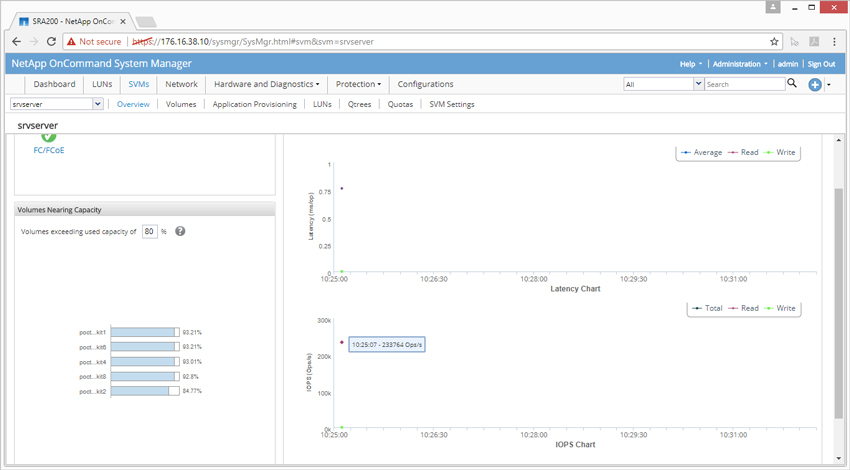Open a new browser tab
This screenshot has width=850, height=470.
pyautogui.click(x=146, y=22)
